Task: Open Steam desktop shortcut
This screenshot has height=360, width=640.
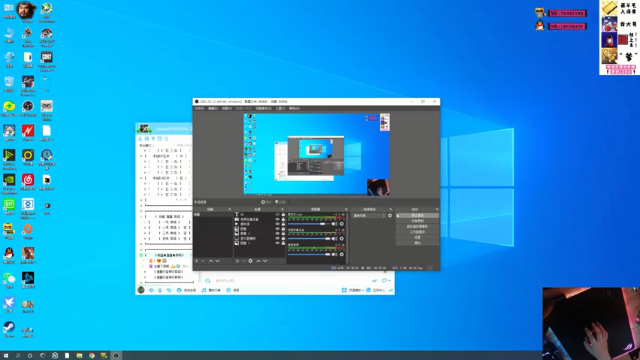Action: pyautogui.click(x=9, y=329)
